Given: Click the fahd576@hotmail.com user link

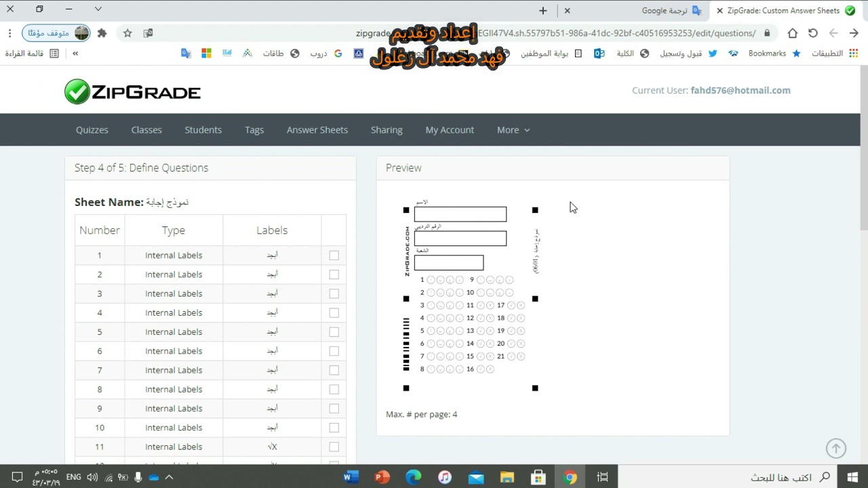Looking at the screenshot, I should click(x=741, y=90).
